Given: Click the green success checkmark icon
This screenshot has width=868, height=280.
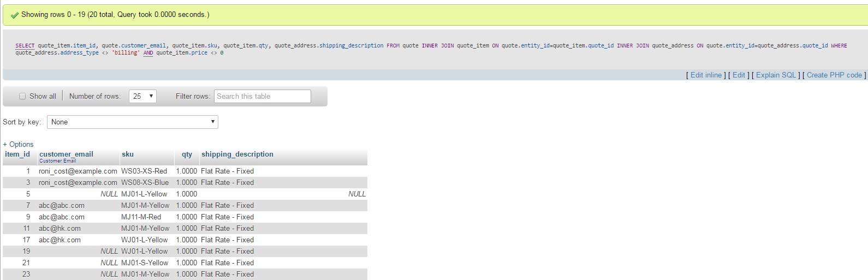Looking at the screenshot, I should (x=15, y=15).
